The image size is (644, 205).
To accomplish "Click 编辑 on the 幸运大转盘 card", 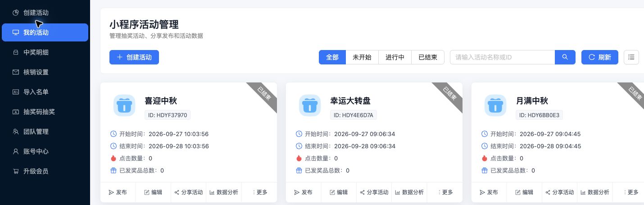I will click(x=339, y=192).
